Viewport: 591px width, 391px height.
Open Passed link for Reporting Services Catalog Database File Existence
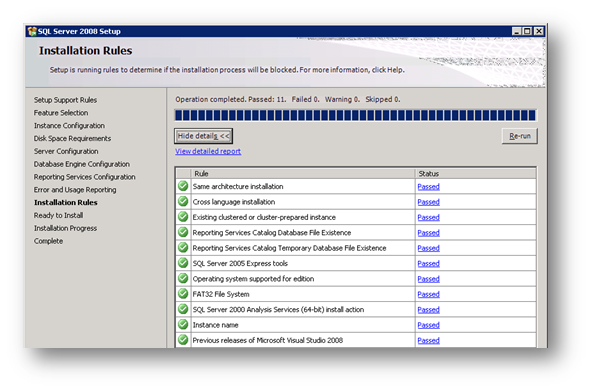429,233
